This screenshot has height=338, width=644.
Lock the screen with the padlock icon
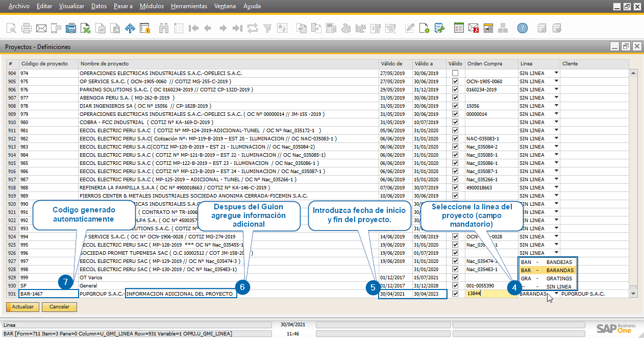(145, 28)
